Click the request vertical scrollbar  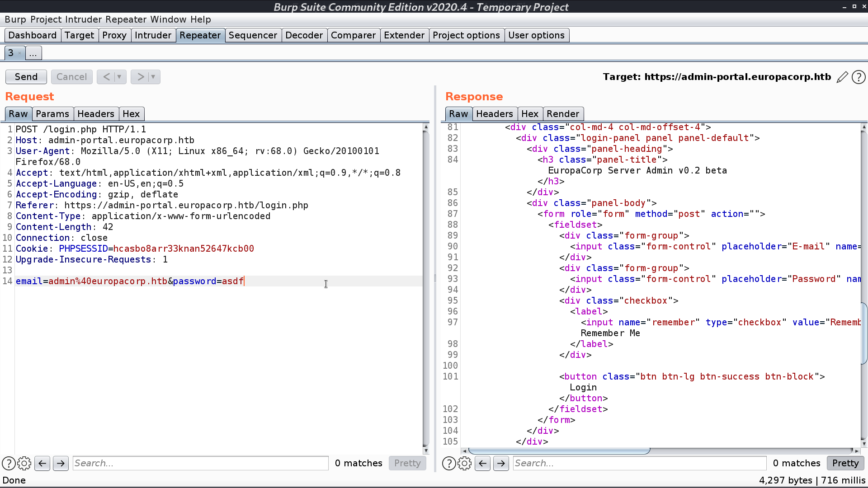coord(425,289)
